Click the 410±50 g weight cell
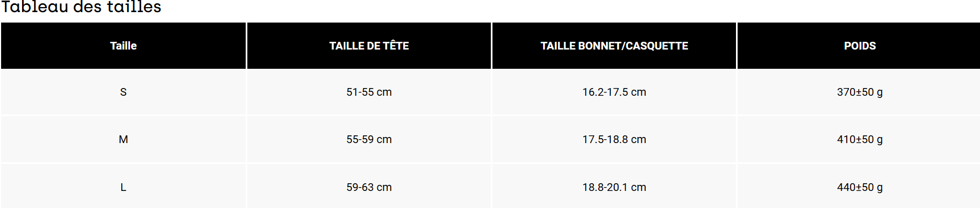 [x=859, y=139]
